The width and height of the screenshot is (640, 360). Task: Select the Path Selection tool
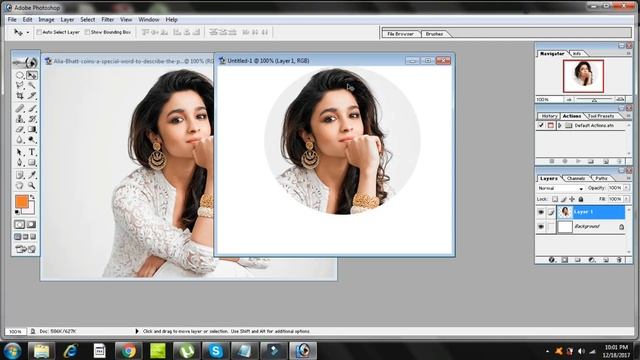coord(20,152)
